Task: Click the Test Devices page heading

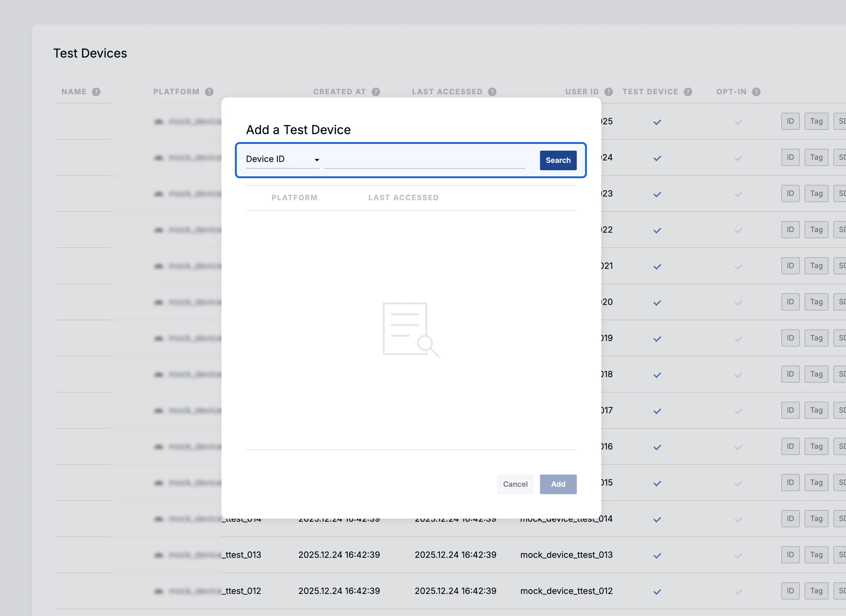Action: pyautogui.click(x=90, y=53)
